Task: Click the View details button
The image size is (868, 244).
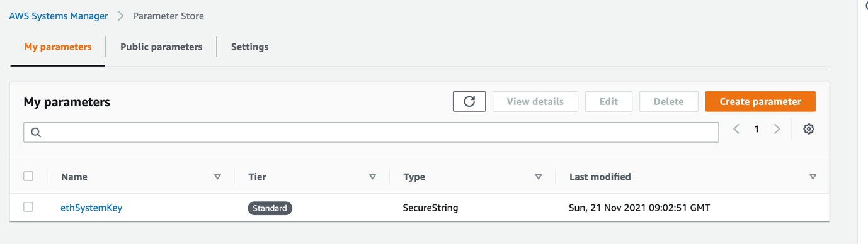Action: [x=535, y=101]
